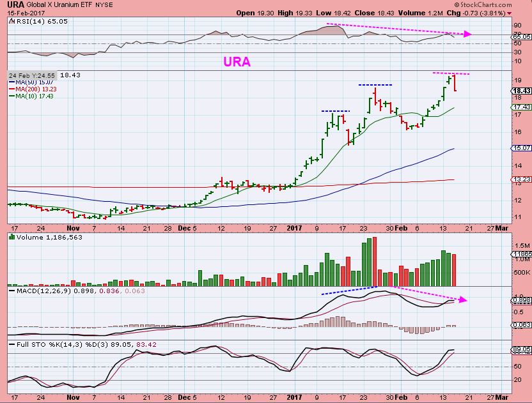Click the Open 19.30 header value
Image resolution: width=532 pixels, height=403 pixels.
(255, 13)
